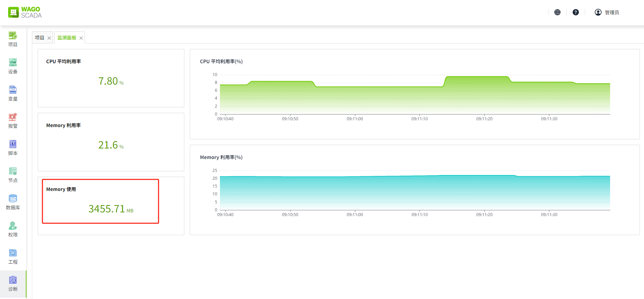Viewport: 644px width, 299px height.
Task: Click the CPU 平均利用率 7.80% card
Action: (111, 78)
